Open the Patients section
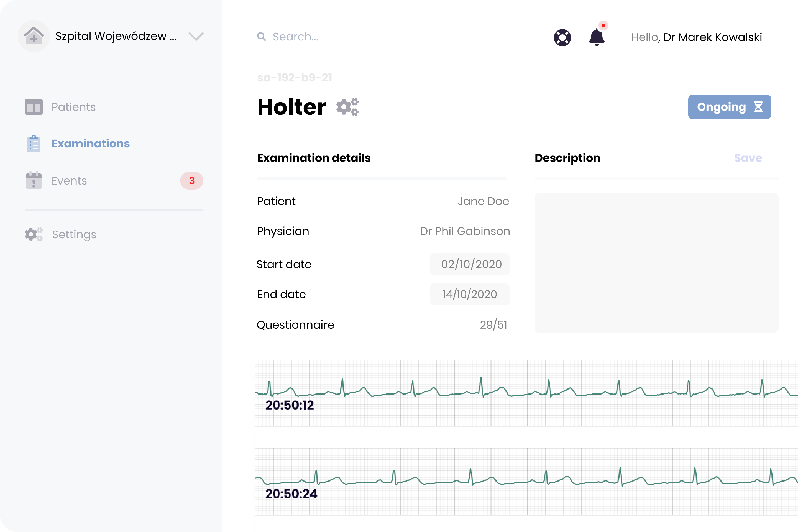Image resolution: width=798 pixels, height=532 pixels. click(x=73, y=107)
